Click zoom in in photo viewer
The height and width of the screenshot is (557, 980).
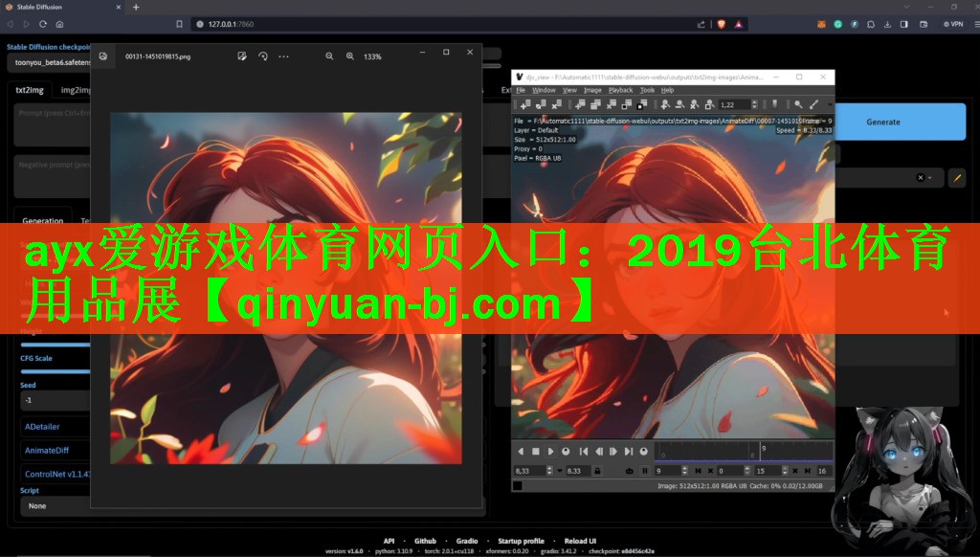tap(350, 56)
